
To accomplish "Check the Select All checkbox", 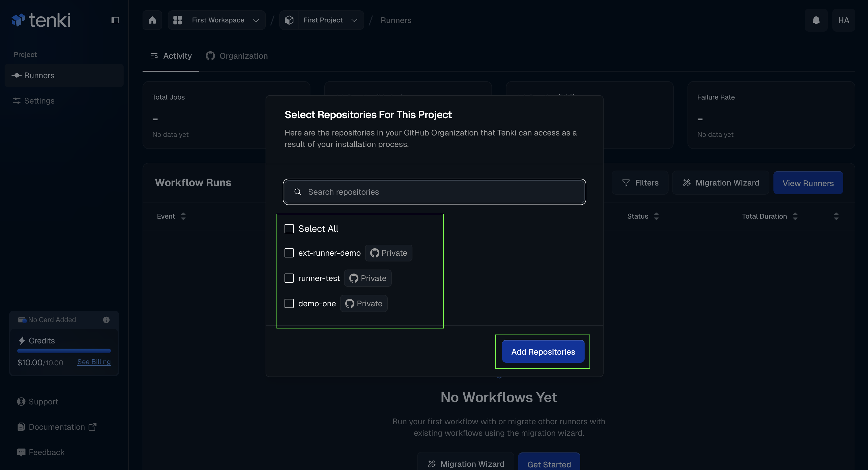I will pos(289,229).
